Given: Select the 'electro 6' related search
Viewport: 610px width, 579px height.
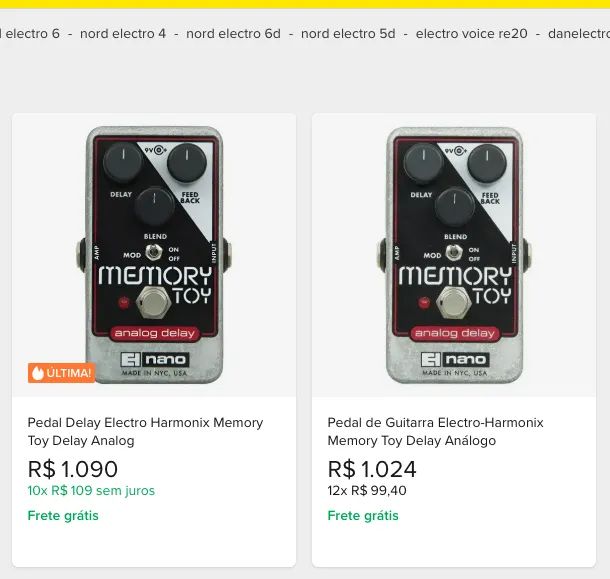Looking at the screenshot, I should (30, 33).
